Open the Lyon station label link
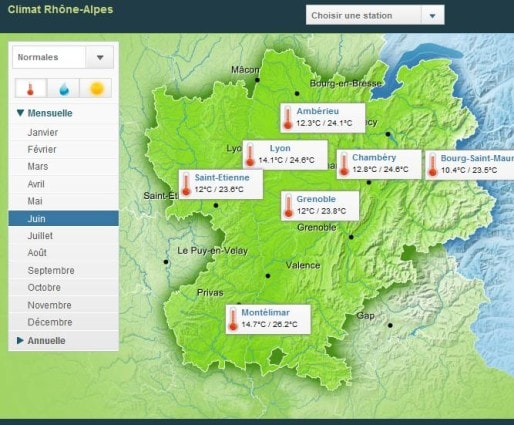Viewport: 514px width, 425px height. tap(280, 148)
